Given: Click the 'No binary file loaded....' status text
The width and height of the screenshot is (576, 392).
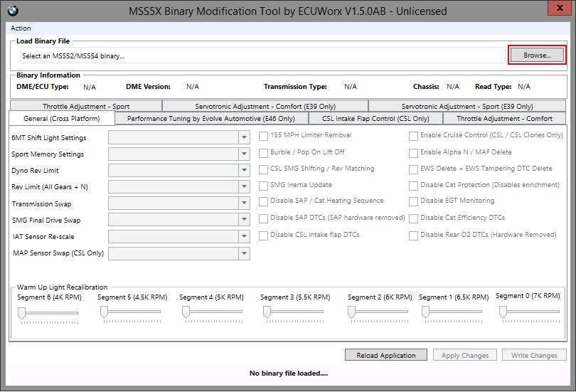Looking at the screenshot, I should pyautogui.click(x=289, y=374).
